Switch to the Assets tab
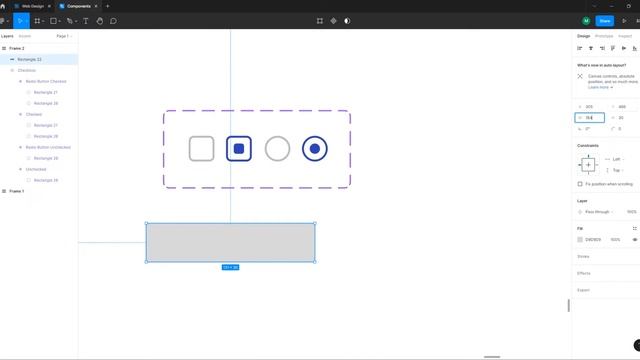Viewport: 640px width, 360px height. (x=24, y=36)
